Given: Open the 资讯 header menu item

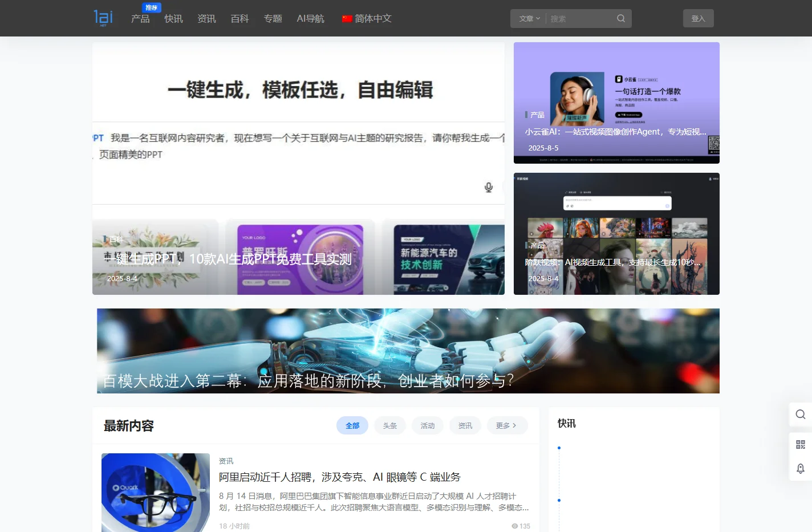Looking at the screenshot, I should (206, 19).
